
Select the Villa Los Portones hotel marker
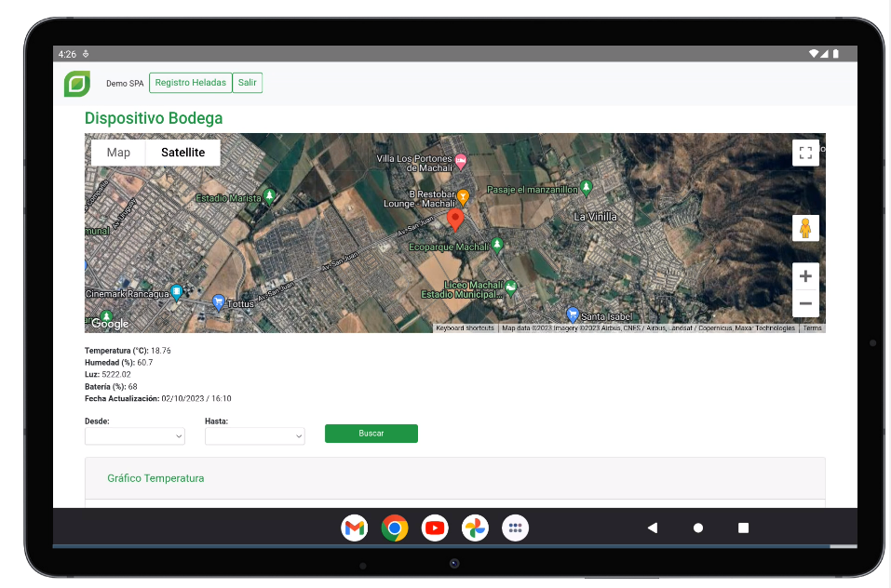pyautogui.click(x=462, y=161)
